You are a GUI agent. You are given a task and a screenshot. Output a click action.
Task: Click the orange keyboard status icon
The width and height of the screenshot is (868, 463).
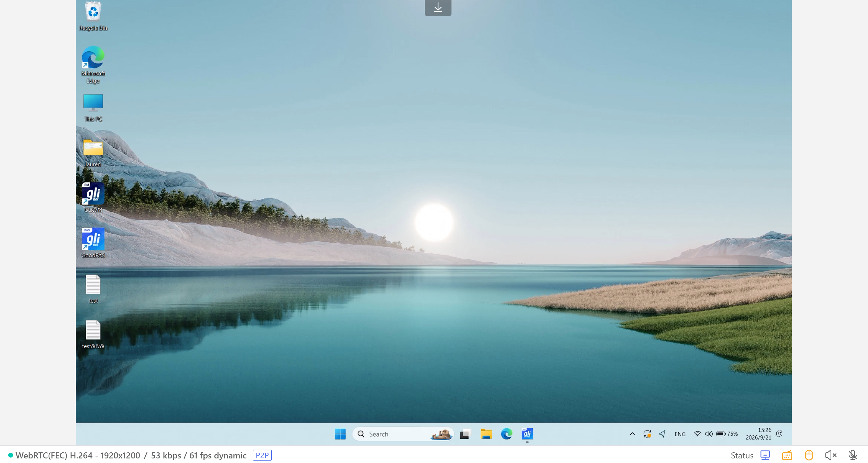tap(787, 455)
